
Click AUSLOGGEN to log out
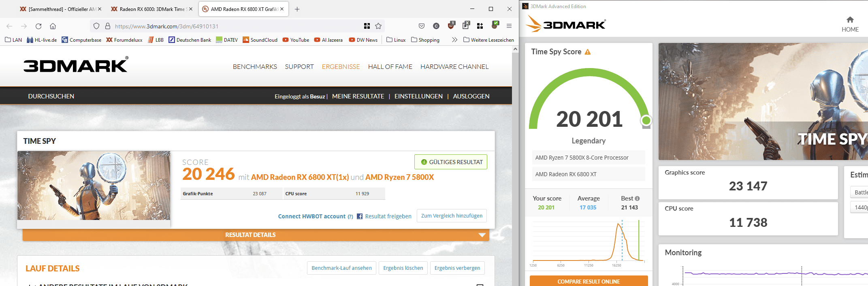(x=471, y=96)
